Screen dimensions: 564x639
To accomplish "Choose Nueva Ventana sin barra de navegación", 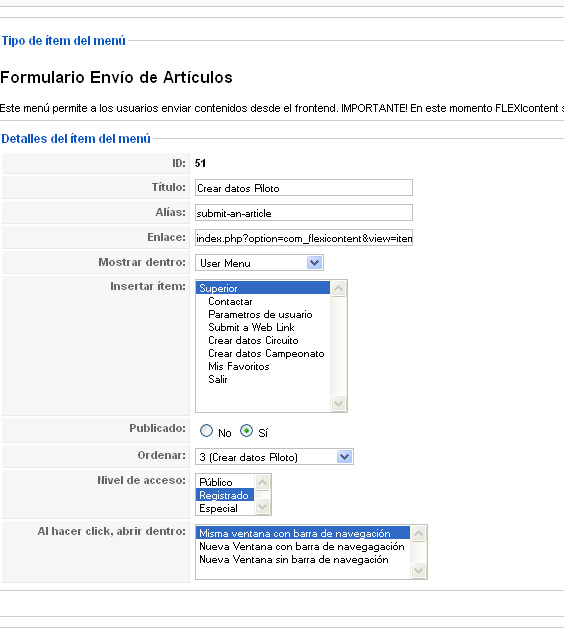I will tap(293, 559).
